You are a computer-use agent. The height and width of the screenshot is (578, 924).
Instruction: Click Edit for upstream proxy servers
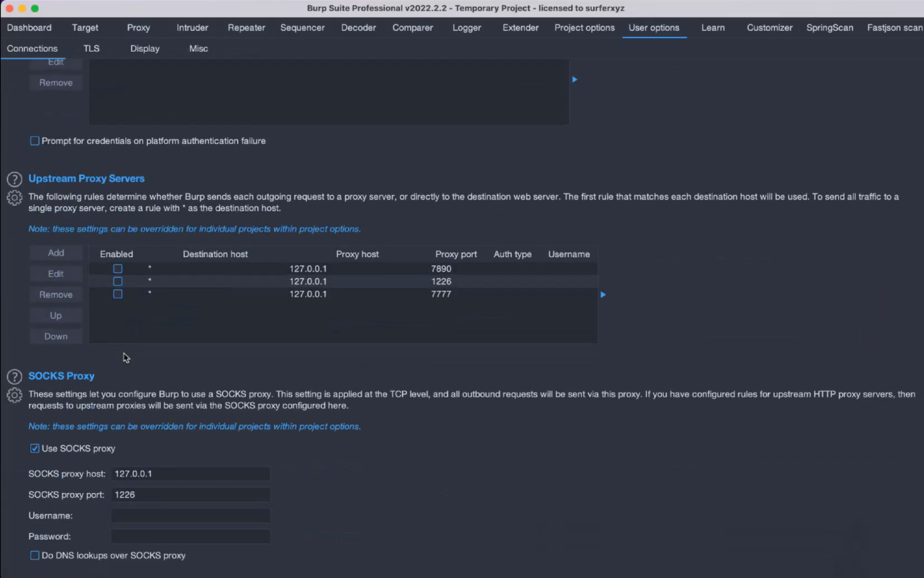point(56,274)
